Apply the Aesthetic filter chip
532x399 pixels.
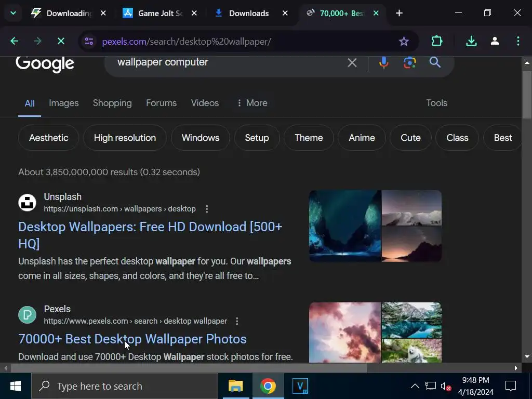tap(48, 138)
